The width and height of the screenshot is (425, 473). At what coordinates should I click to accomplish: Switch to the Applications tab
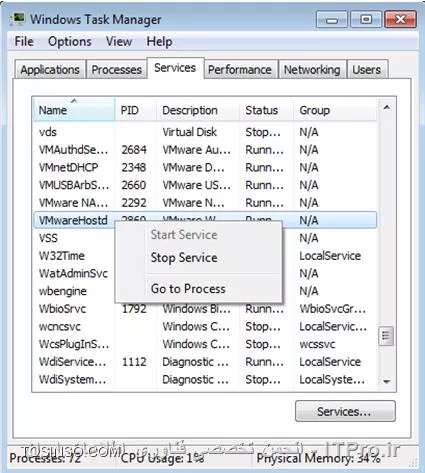click(x=50, y=70)
